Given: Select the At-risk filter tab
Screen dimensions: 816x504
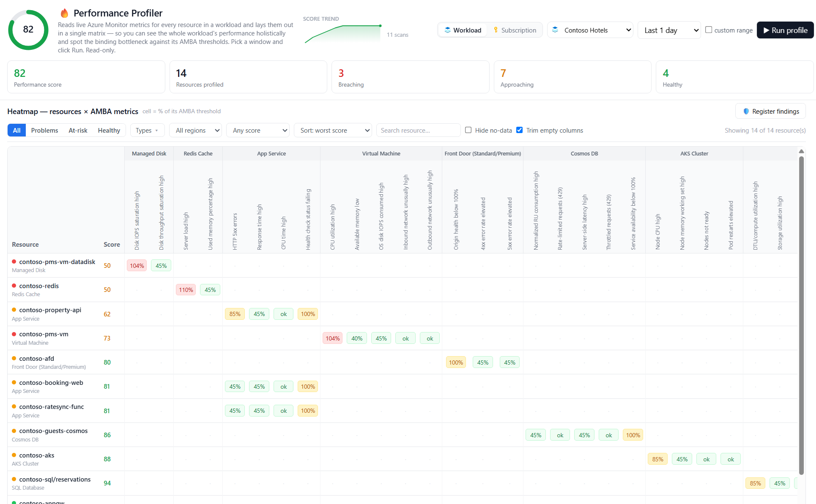Looking at the screenshot, I should (x=78, y=130).
